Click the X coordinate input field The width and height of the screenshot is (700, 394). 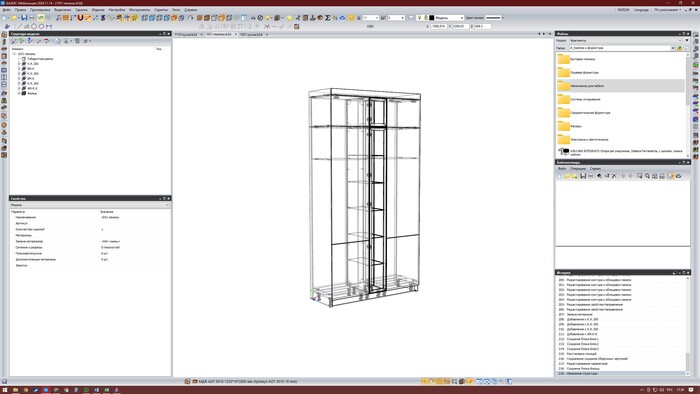click(x=439, y=27)
